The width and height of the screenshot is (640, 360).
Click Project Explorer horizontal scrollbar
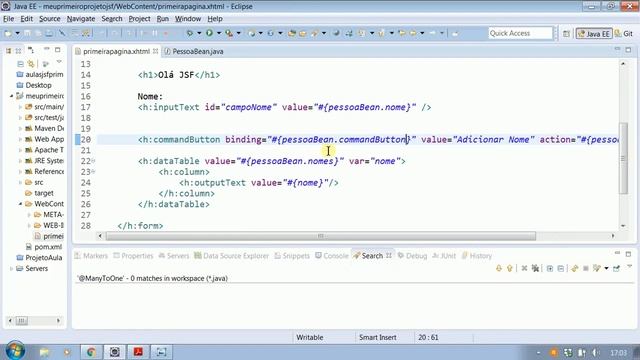coord(22,321)
